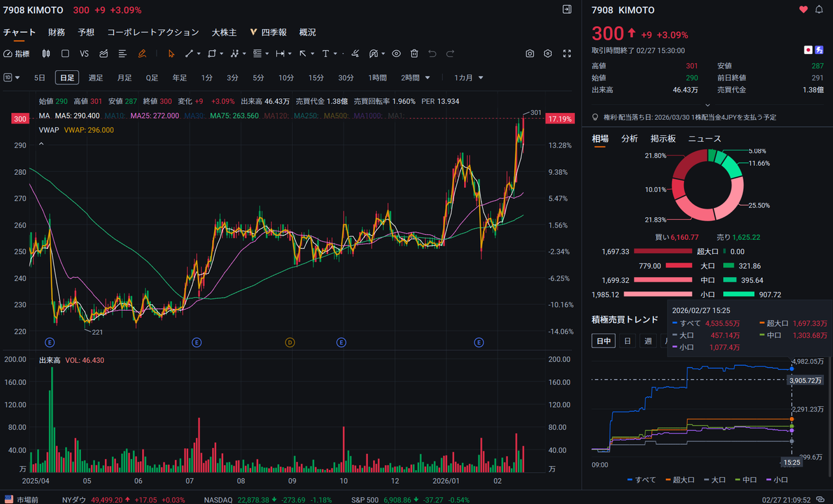This screenshot has height=504, width=833.
Task: Switch to the 財務 tab
Action: 56,32
